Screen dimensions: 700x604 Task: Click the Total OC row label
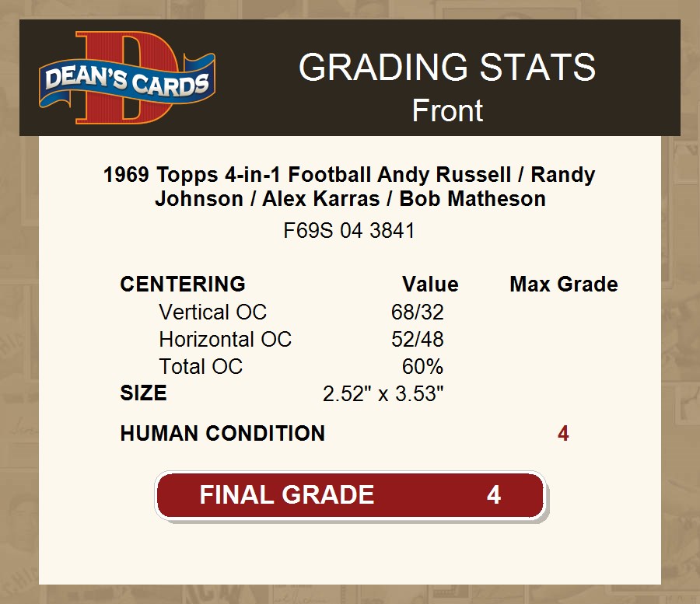coord(201,366)
